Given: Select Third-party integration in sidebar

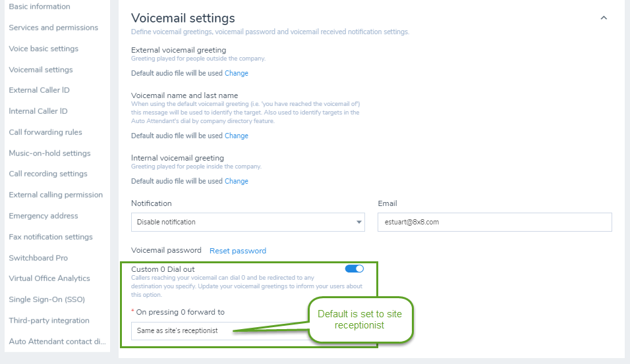Looking at the screenshot, I should (49, 321).
